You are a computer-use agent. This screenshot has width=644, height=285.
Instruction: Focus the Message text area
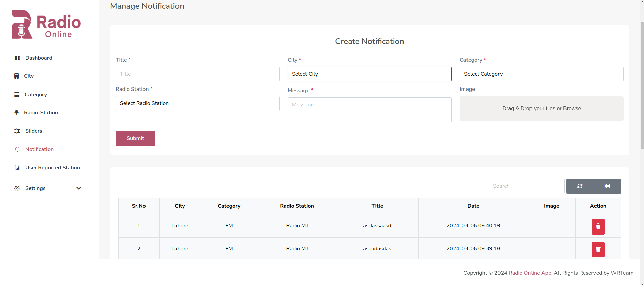pyautogui.click(x=369, y=110)
